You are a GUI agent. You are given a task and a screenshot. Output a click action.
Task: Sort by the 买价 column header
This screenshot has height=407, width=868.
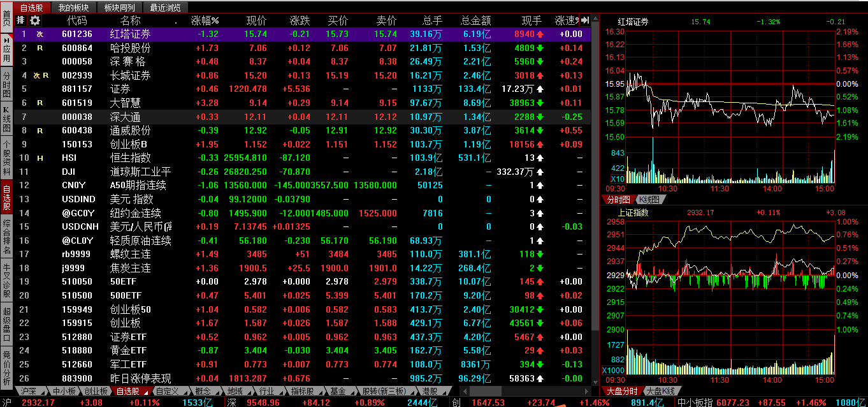338,20
